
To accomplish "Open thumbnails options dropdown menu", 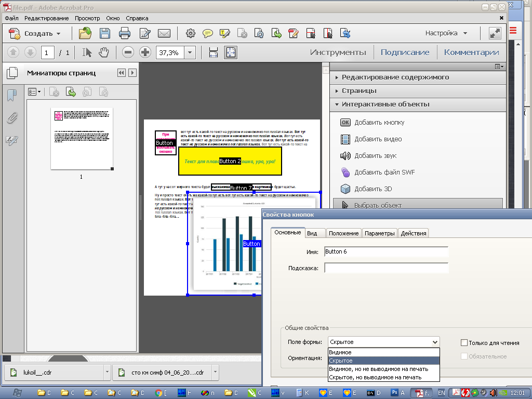I will (x=34, y=92).
